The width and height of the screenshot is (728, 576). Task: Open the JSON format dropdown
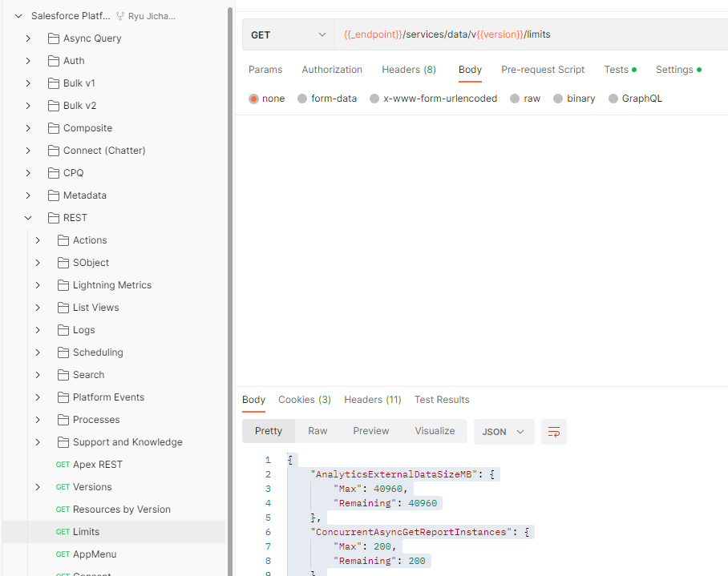tap(504, 432)
